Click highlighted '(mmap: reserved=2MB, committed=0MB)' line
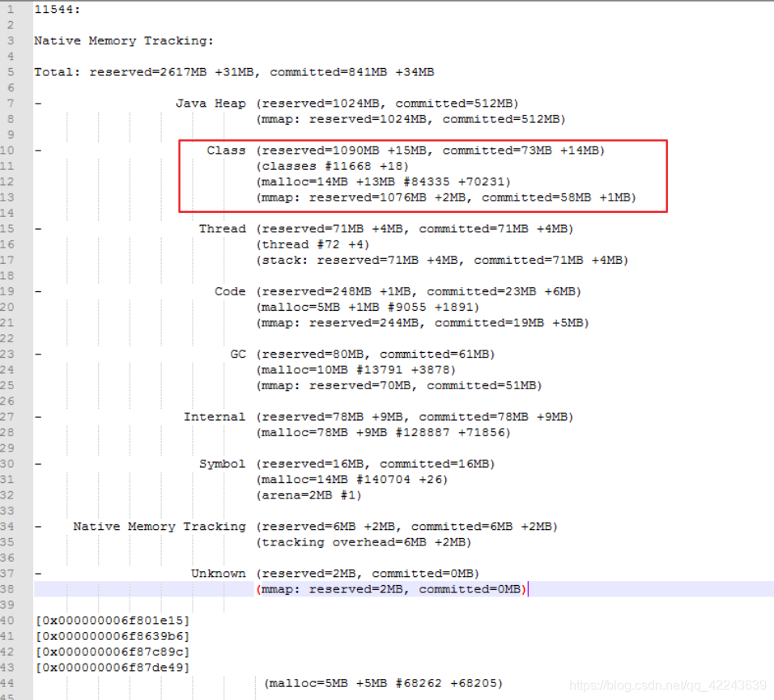The image size is (774, 700). coord(391,589)
